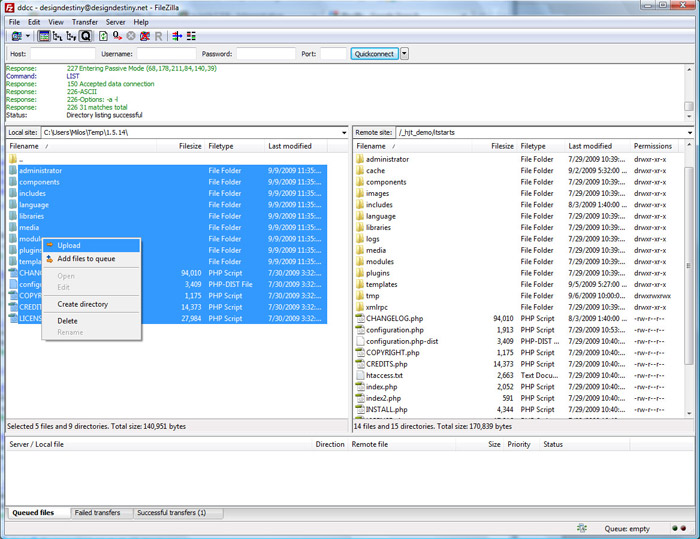Screen dimensions: 700x539
Task: Open the Help menu
Action: coord(141,22)
